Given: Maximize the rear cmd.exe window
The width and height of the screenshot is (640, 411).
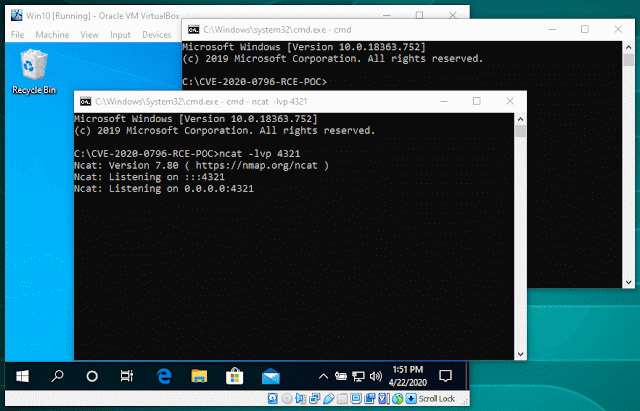Looking at the screenshot, I should click(585, 29).
